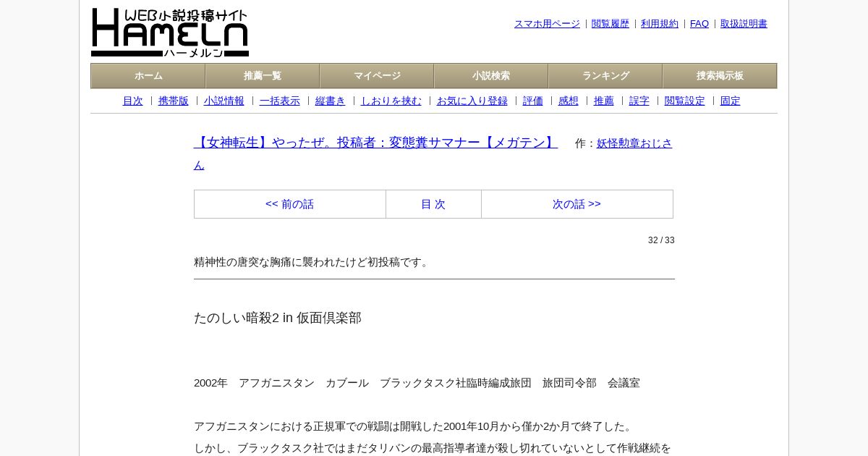This screenshot has width=868, height=456.
Task: Open the 取扱説明書 link
Action: tap(744, 24)
